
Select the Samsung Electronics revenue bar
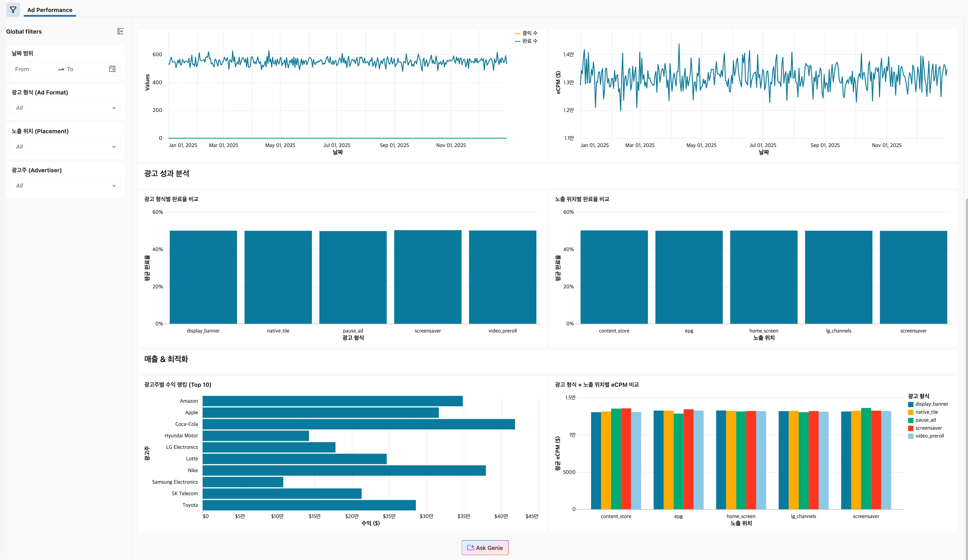point(243,482)
